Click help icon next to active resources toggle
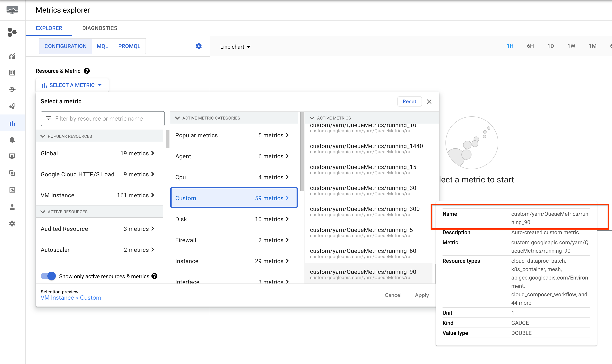 coord(154,276)
